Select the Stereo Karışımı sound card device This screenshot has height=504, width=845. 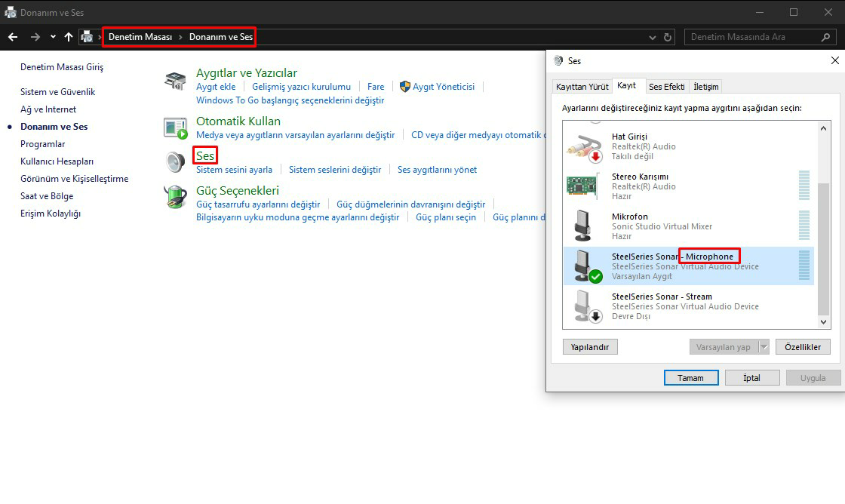[688, 186]
